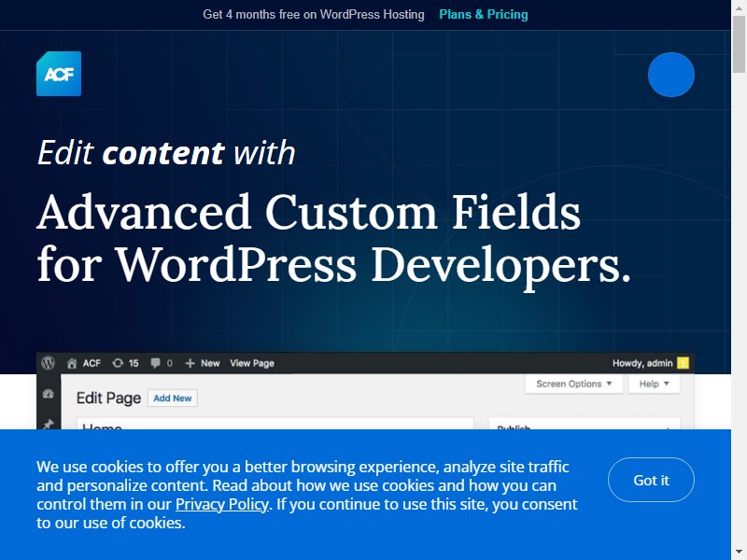The image size is (747, 560).
Task: Click the plus icon beside New
Action: pos(190,364)
